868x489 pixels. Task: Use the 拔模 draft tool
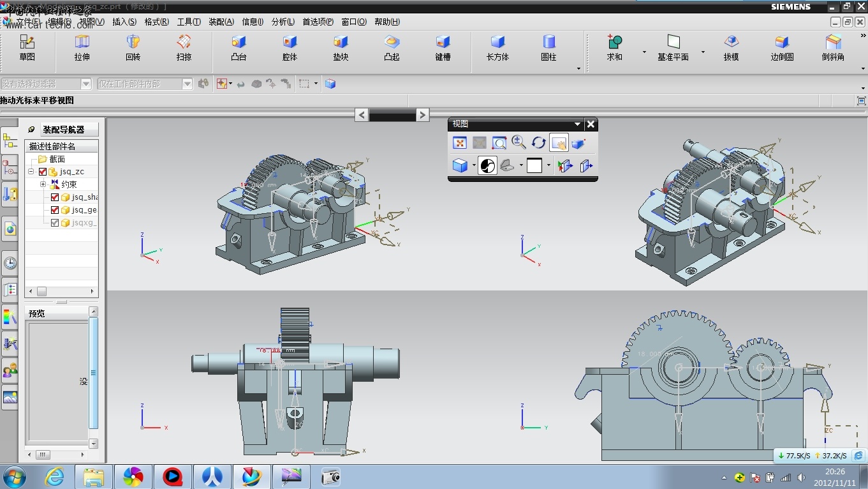(731, 49)
